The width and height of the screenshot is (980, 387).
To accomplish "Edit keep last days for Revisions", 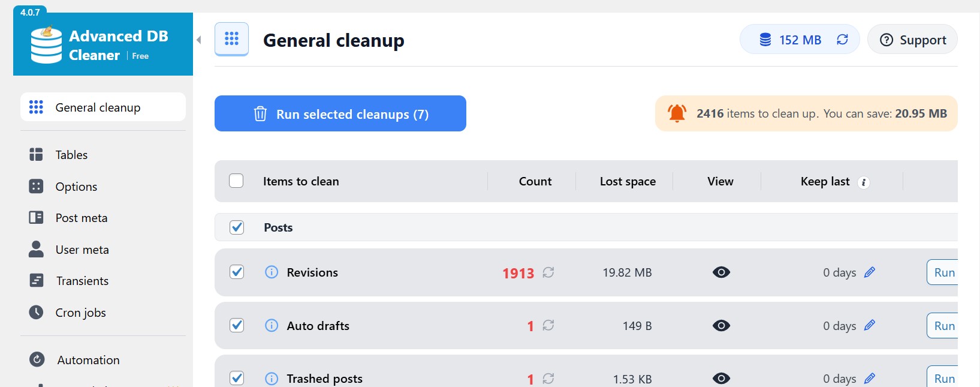I will [870, 272].
